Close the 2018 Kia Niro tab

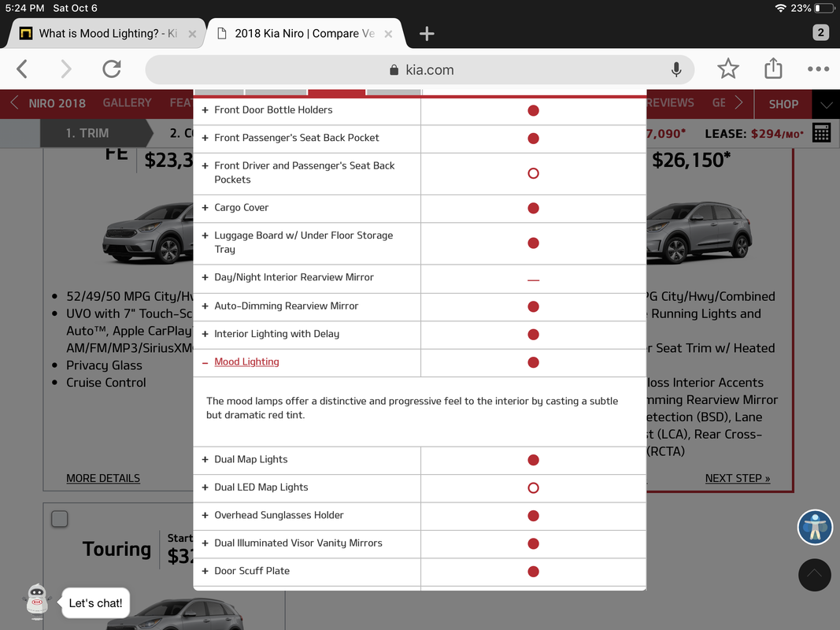coord(388,34)
